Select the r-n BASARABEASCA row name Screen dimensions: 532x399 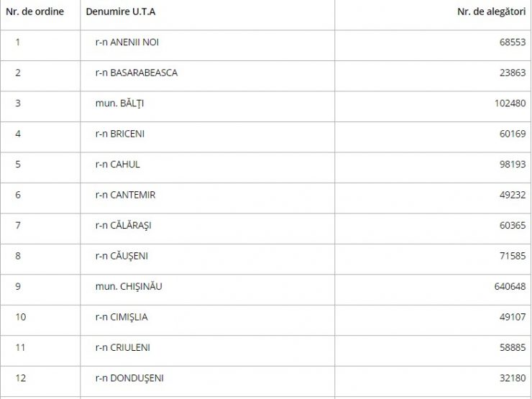[136, 73]
